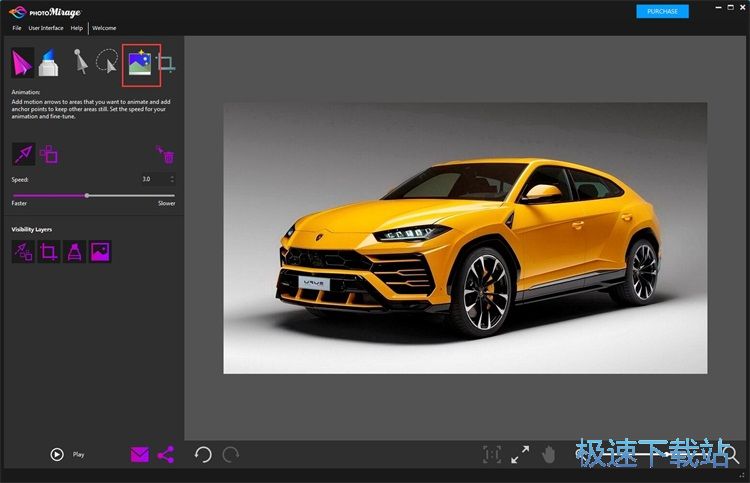Click the Speed value input field
Screen dimensions: 750x483
[x=154, y=179]
